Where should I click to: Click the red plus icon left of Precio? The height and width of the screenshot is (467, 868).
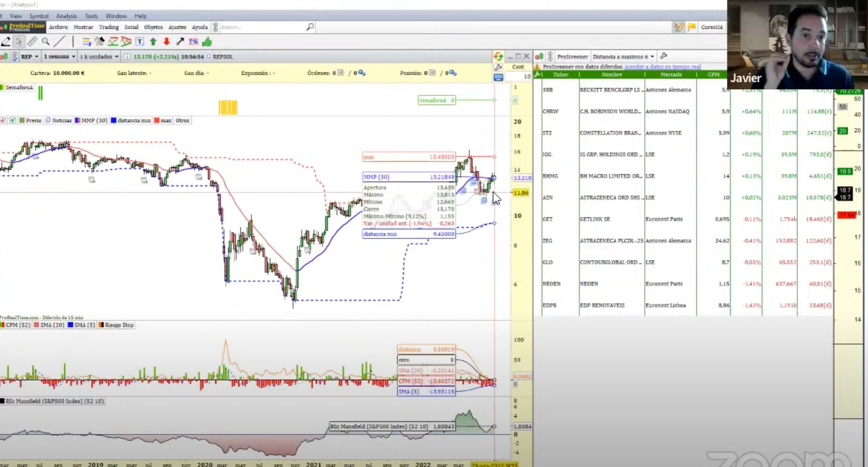pyautogui.click(x=3, y=120)
